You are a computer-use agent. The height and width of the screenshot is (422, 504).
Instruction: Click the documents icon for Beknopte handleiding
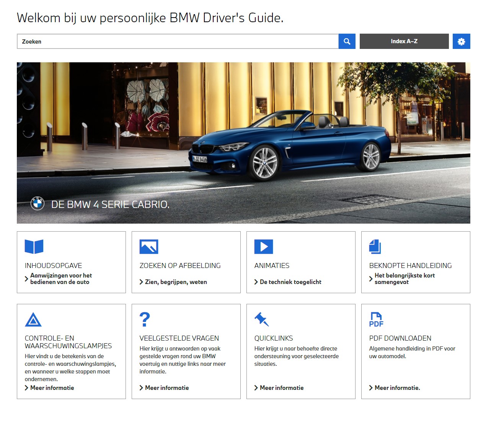coord(375,247)
